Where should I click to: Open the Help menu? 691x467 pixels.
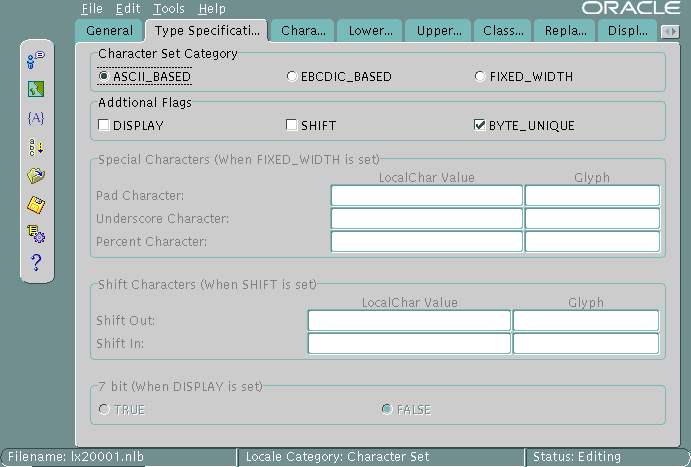(x=212, y=9)
